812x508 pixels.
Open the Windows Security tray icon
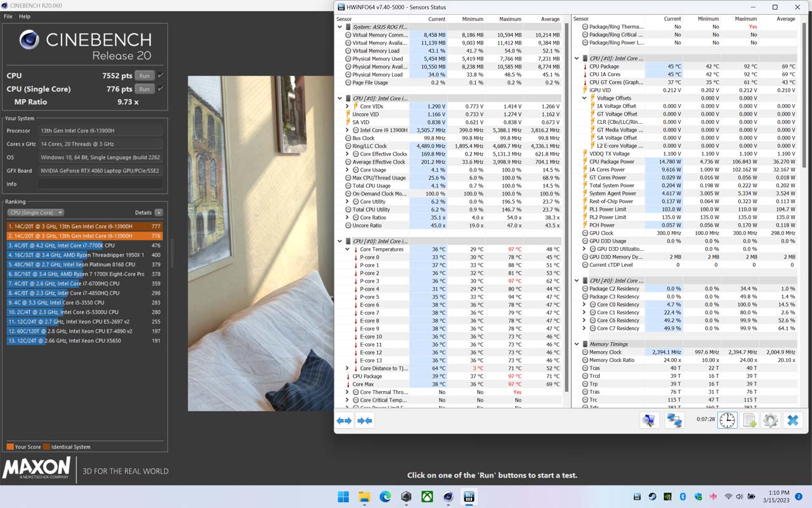point(698,497)
